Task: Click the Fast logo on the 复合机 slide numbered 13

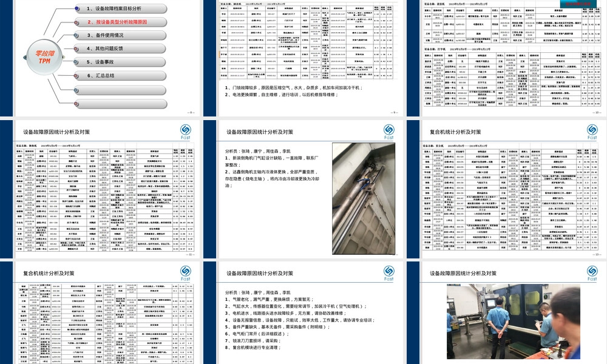Action: pos(592,132)
